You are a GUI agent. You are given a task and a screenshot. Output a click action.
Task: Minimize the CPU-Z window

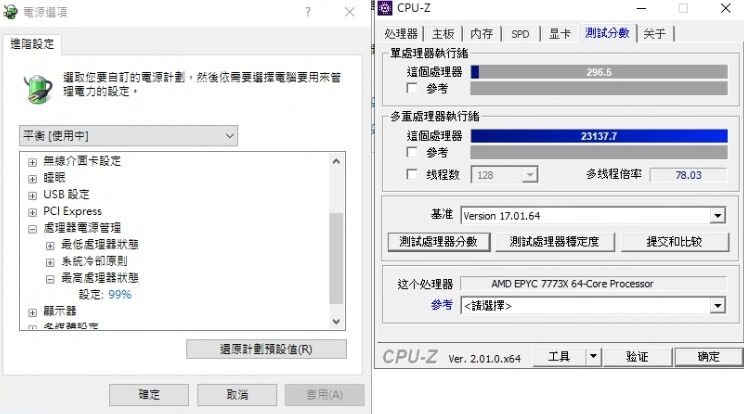pos(642,8)
